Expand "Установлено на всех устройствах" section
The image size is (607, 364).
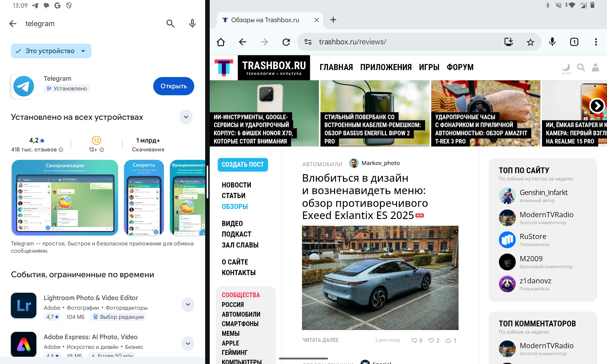pos(186,117)
